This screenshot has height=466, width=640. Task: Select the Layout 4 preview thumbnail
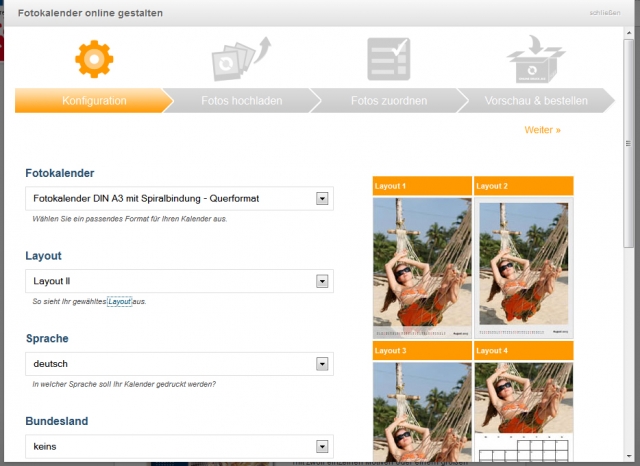[524, 412]
